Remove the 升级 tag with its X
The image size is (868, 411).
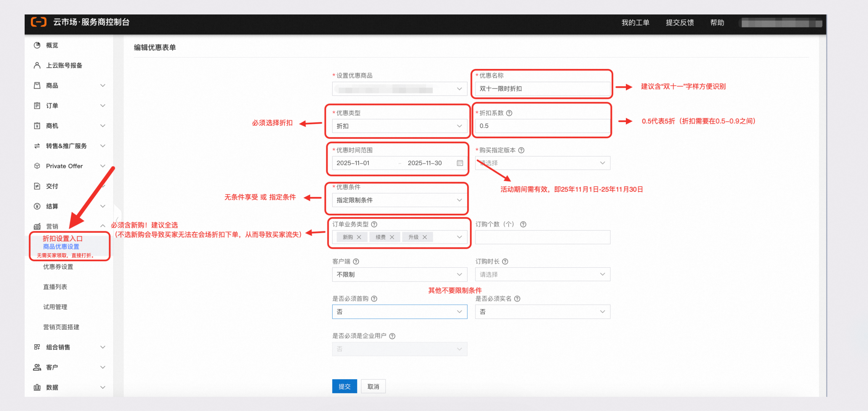pyautogui.click(x=424, y=237)
